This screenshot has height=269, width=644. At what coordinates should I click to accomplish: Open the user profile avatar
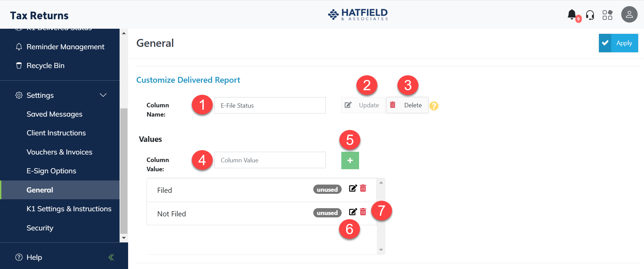coord(629,15)
